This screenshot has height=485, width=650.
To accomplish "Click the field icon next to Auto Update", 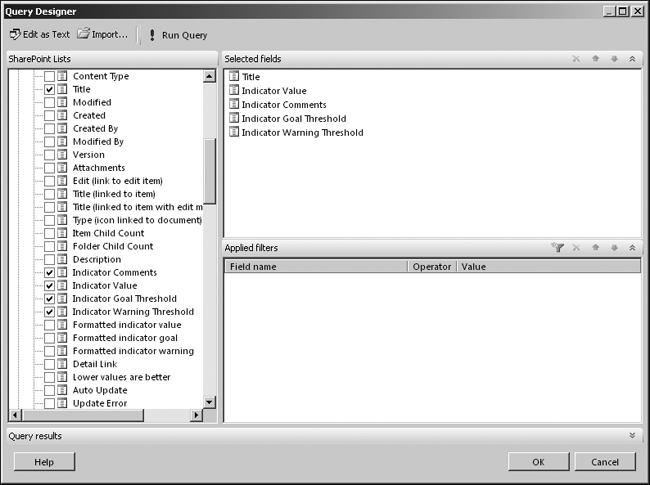I will [x=62, y=390].
